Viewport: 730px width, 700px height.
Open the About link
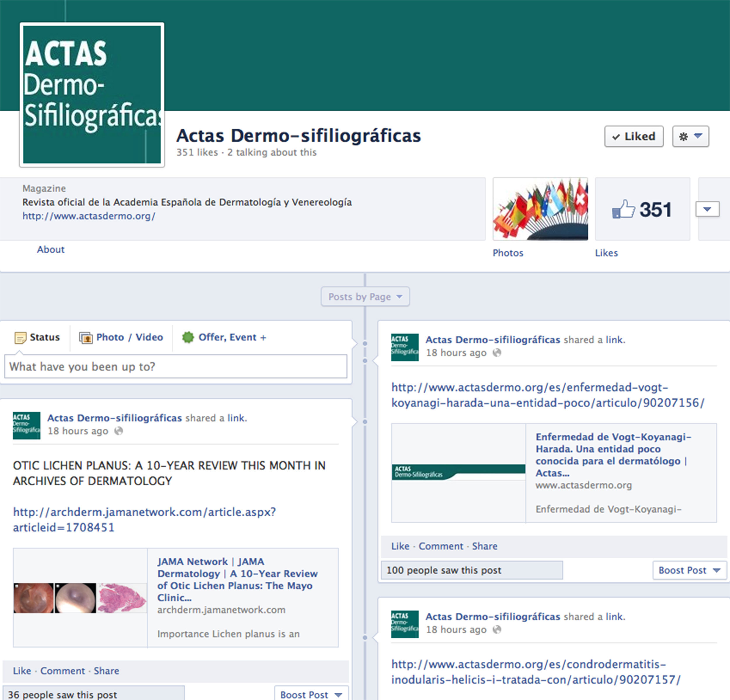click(50, 249)
